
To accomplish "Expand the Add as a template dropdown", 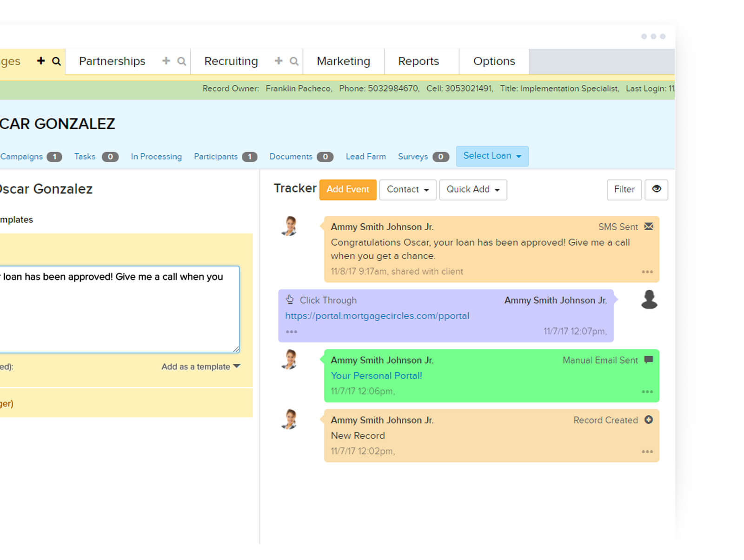I will (200, 367).
